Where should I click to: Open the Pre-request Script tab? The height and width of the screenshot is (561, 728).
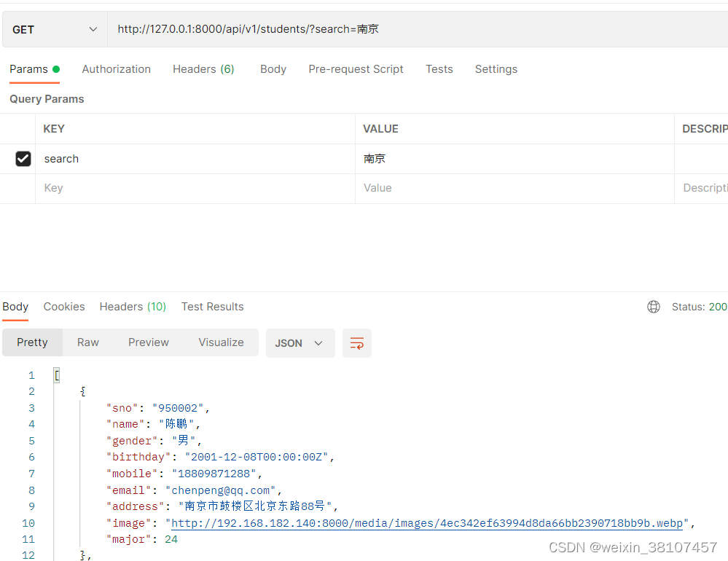click(356, 69)
